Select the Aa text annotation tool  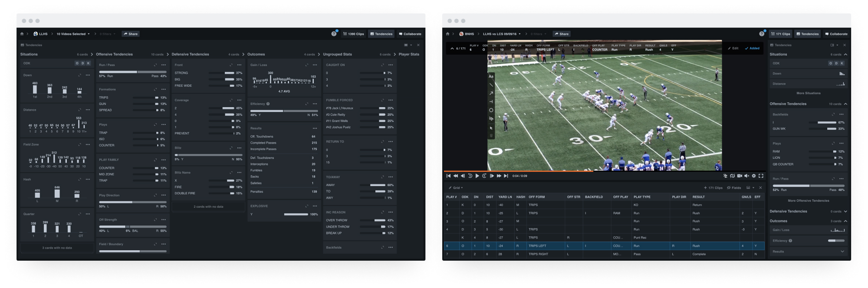click(491, 76)
